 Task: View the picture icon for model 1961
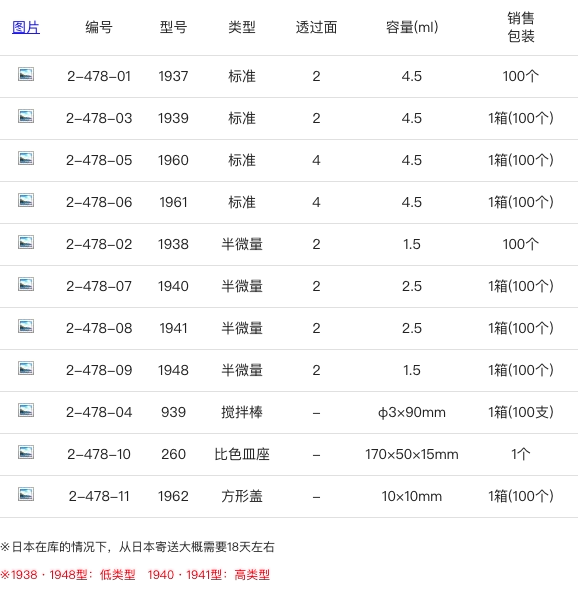[x=26, y=200]
